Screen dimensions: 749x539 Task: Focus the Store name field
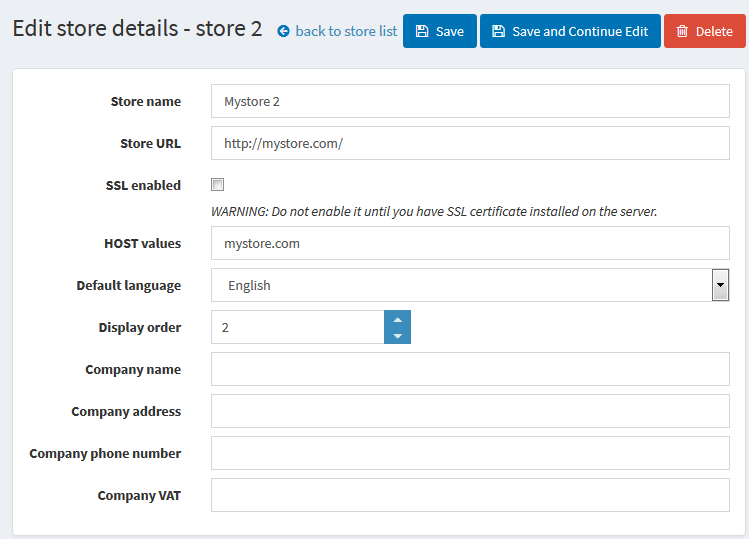pyautogui.click(x=470, y=101)
